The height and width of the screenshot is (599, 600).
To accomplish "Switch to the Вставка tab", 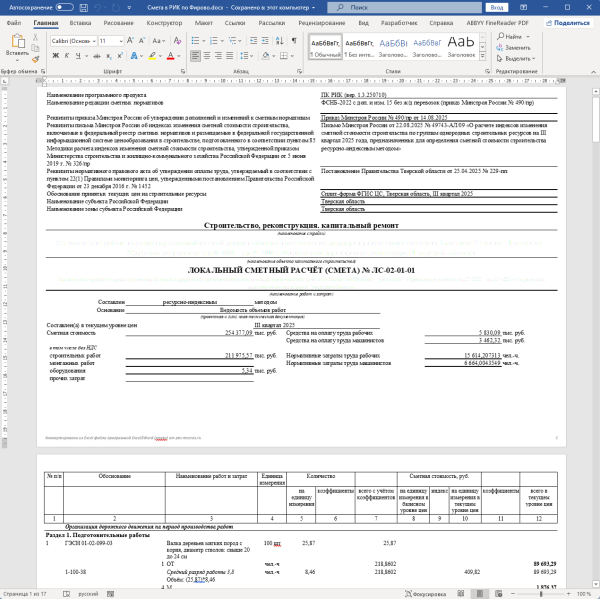I will (80, 23).
